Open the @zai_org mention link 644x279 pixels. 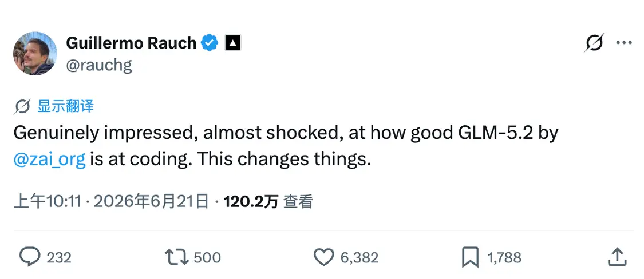(x=49, y=159)
